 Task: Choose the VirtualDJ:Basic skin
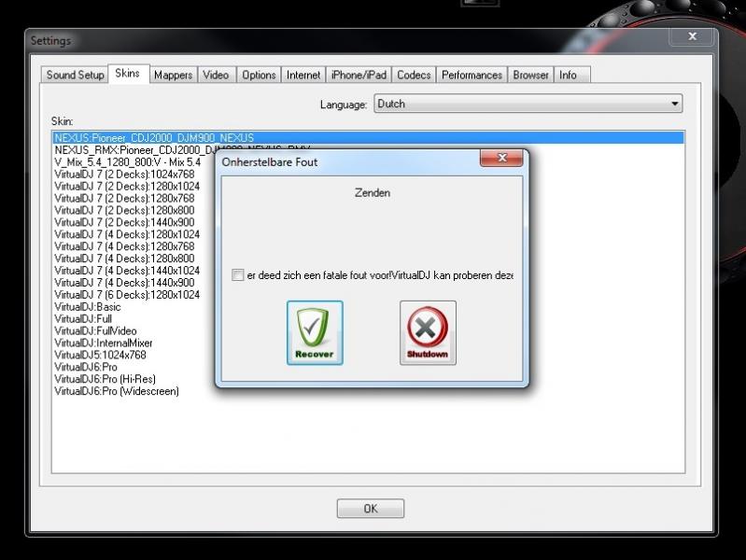[x=88, y=307]
